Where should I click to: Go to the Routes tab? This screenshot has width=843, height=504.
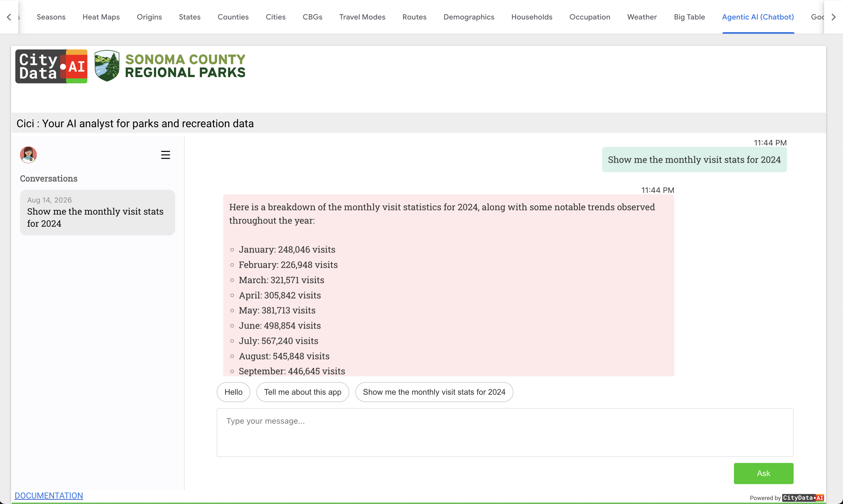pyautogui.click(x=414, y=17)
